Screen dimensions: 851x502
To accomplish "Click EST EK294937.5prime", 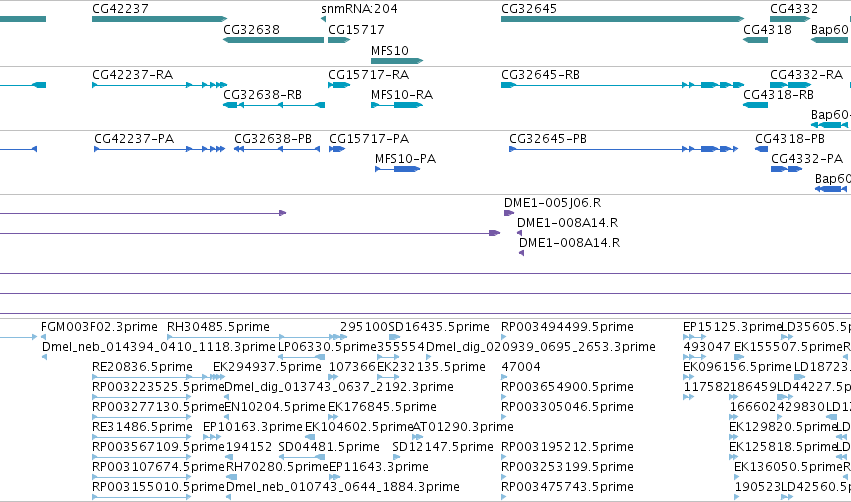I will coord(268,367).
